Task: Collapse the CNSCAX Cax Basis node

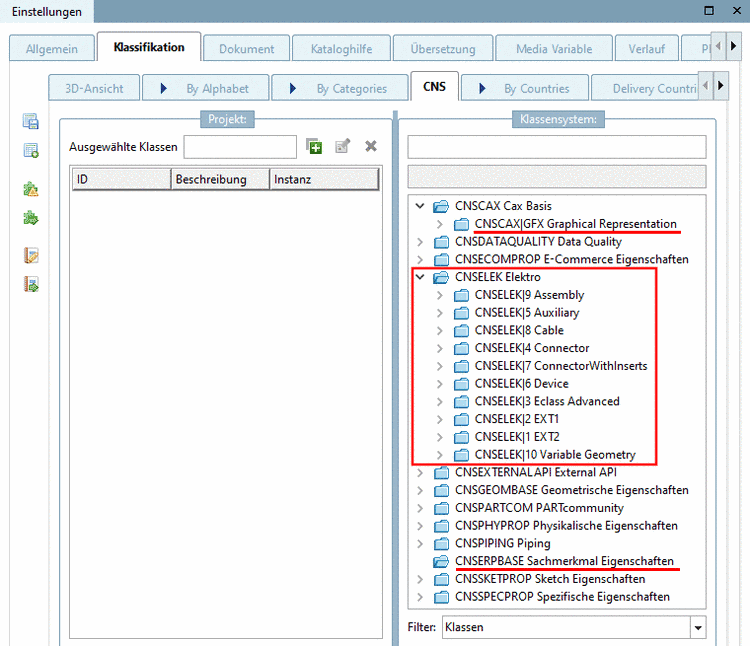Action: (420, 206)
